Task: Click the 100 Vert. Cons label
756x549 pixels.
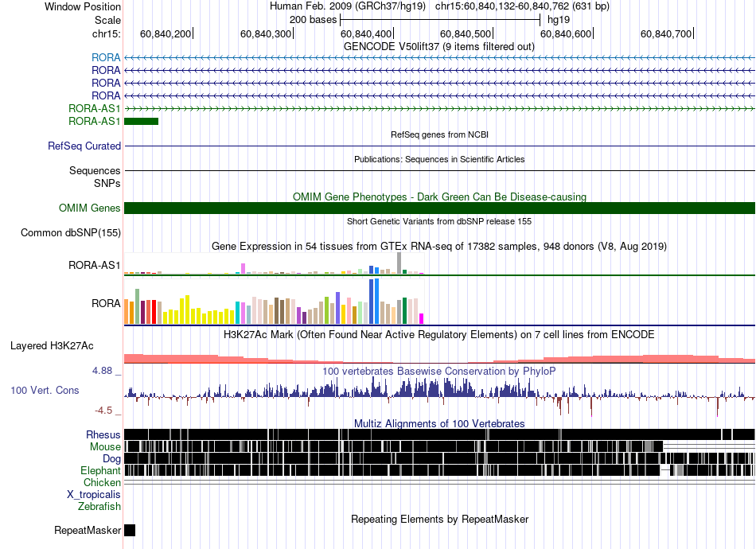Action: click(45, 391)
